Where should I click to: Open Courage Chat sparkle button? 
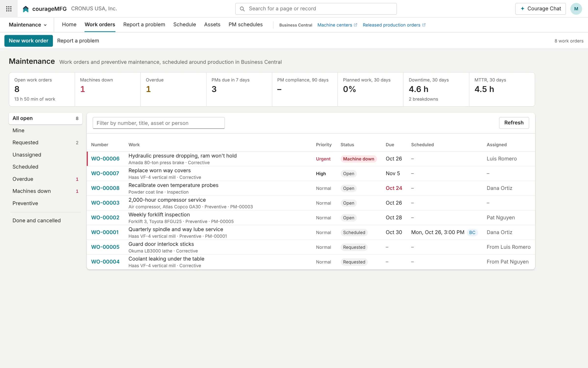click(540, 9)
